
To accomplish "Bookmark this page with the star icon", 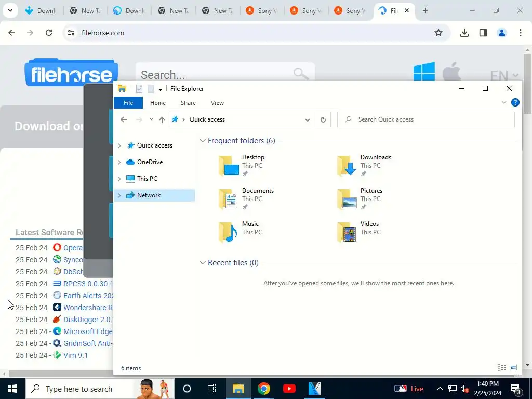I will pyautogui.click(x=438, y=33).
